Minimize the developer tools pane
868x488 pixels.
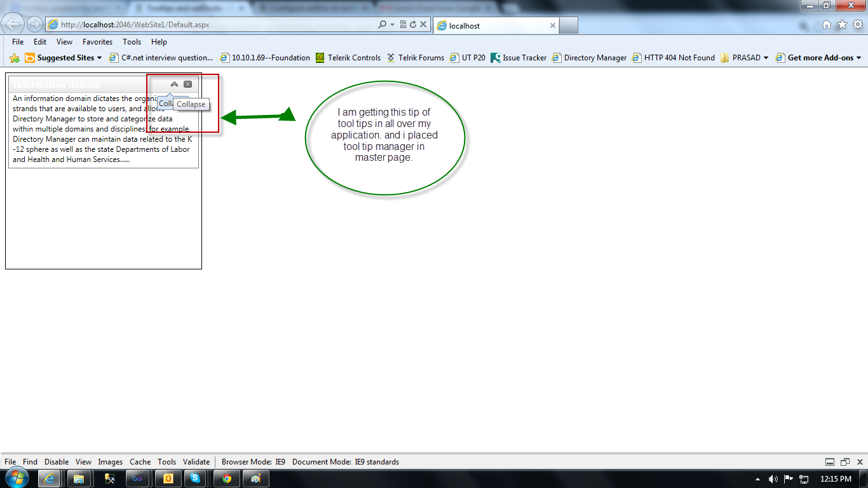pyautogui.click(x=829, y=462)
